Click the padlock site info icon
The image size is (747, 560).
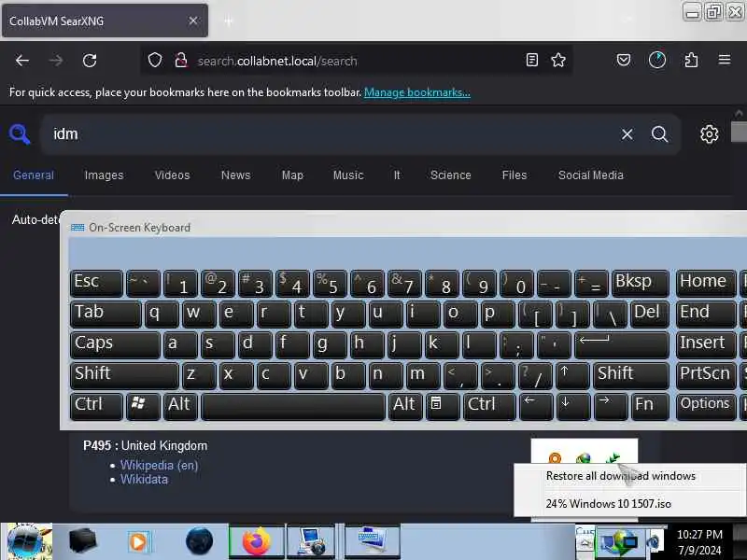[181, 60]
